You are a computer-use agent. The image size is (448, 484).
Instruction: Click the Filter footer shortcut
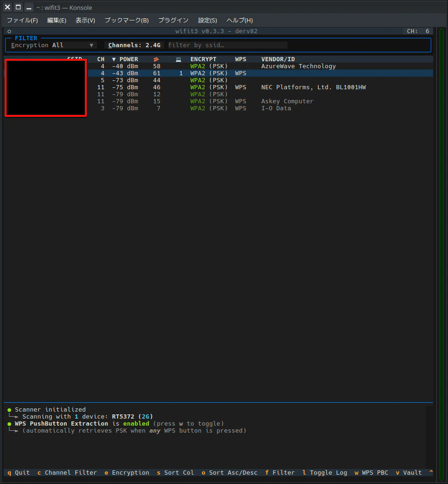[x=280, y=473]
